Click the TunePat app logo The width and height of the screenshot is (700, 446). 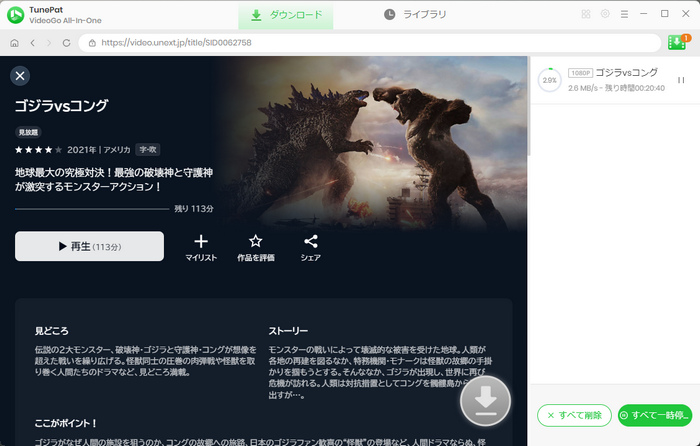click(16, 15)
